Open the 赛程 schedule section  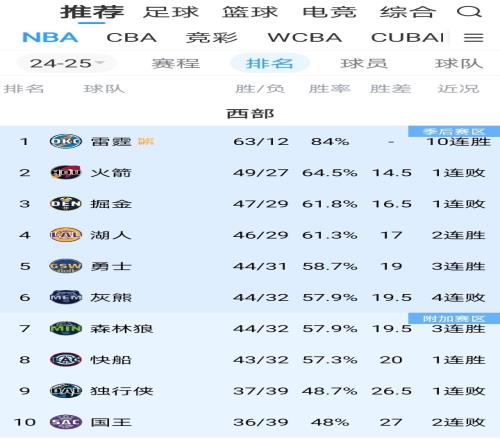point(176,63)
